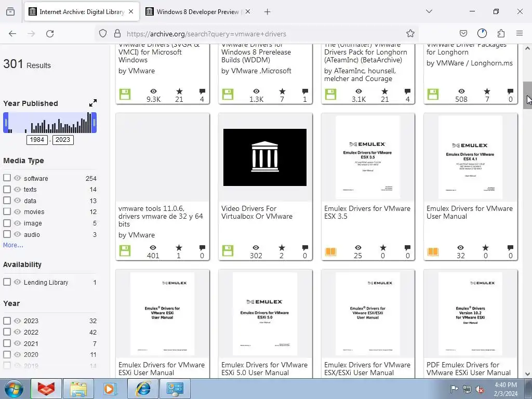Click the site security lock icon
The image size is (532, 399).
point(117,34)
